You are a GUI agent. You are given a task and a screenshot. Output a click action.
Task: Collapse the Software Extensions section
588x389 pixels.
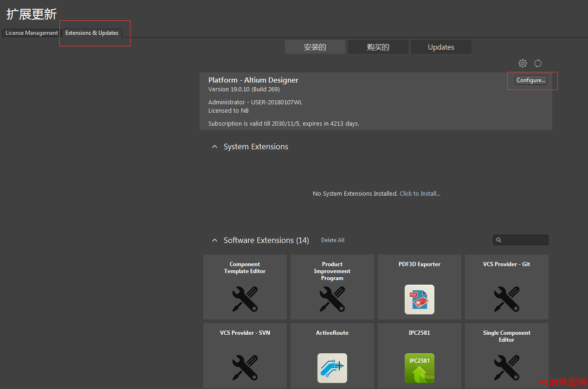[214, 240]
